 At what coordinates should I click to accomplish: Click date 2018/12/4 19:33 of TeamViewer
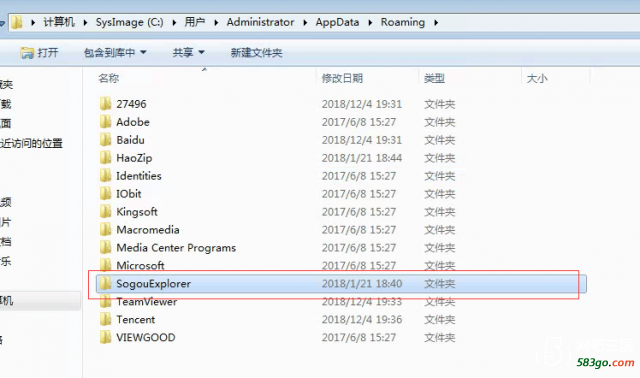pos(362,301)
